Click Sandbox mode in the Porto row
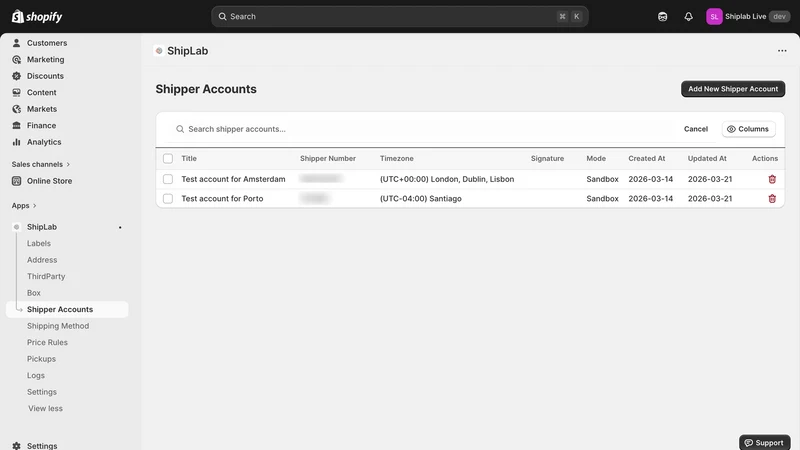 [x=602, y=198]
